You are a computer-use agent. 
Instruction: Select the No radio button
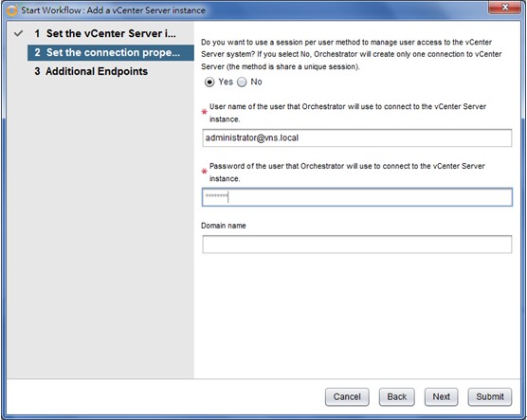(x=242, y=82)
